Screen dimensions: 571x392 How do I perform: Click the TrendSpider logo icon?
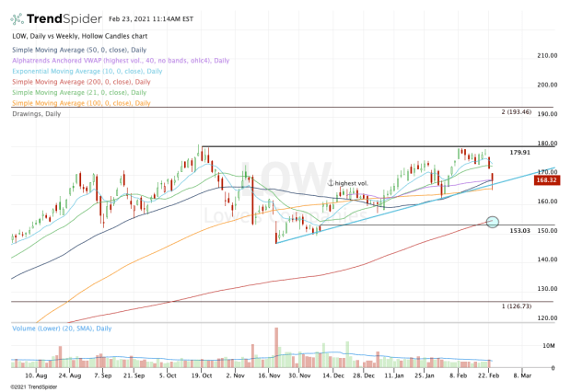click(x=17, y=19)
